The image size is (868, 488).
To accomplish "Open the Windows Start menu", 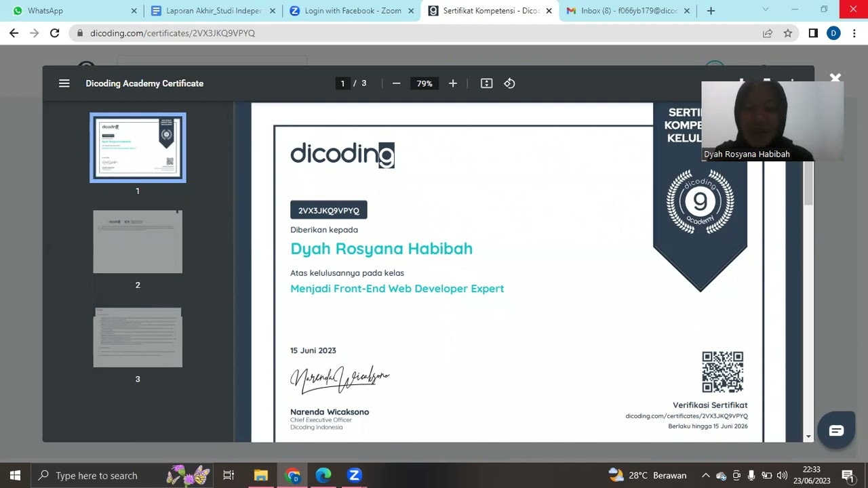I will coord(15,475).
